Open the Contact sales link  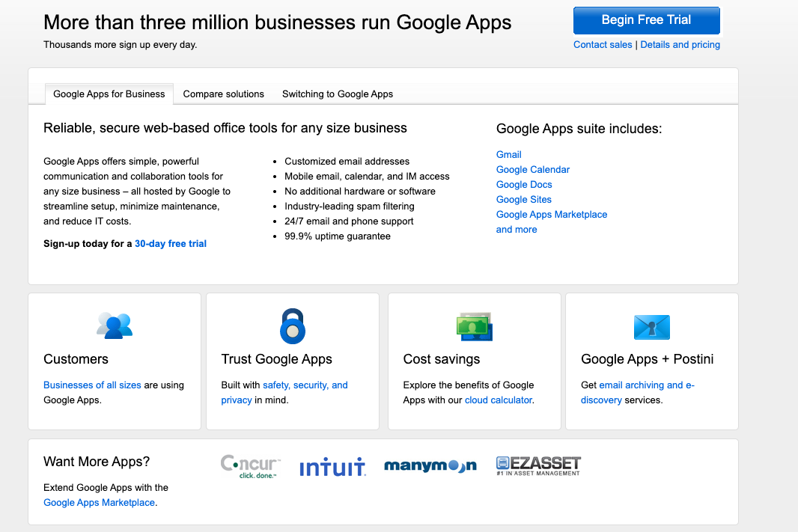pyautogui.click(x=603, y=45)
